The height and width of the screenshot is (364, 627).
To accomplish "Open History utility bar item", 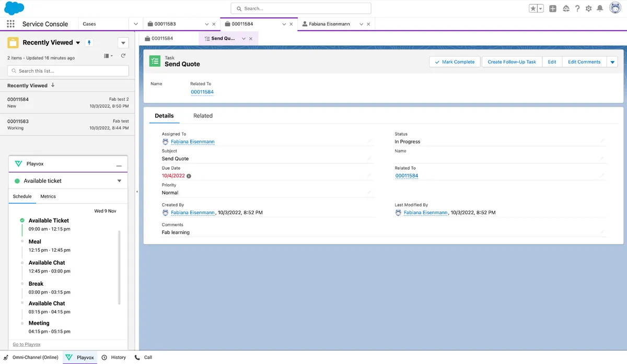I will 114,358.
